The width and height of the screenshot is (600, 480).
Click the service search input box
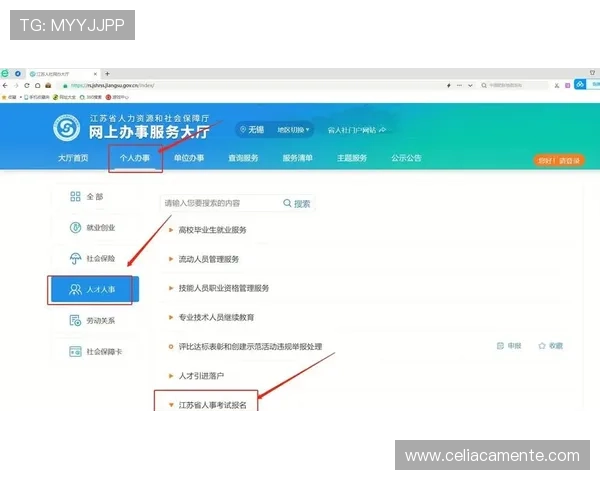pyautogui.click(x=221, y=203)
